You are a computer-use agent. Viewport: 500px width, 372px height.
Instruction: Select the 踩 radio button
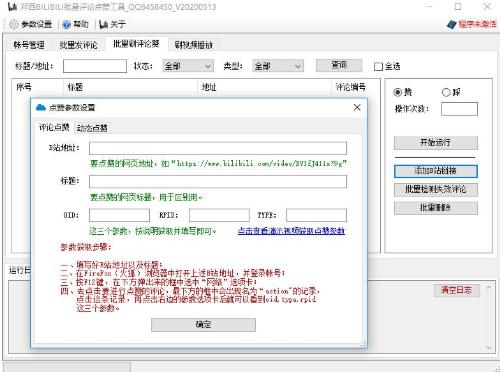[x=446, y=92]
